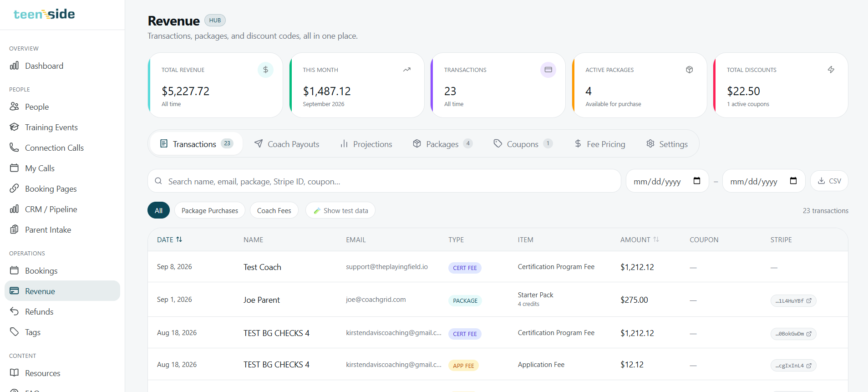Open Stripe link ...1L4HuYBf for Joe Parent

point(793,301)
